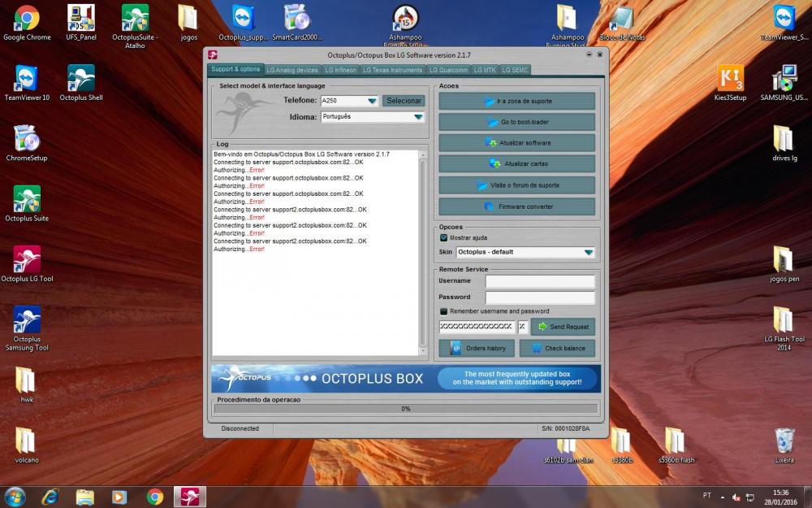Click the Log panel vertical scrollbar
This screenshot has height=508, width=812.
[422, 253]
